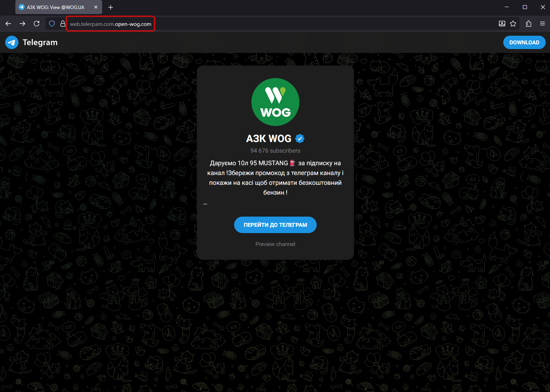Click the blue verified badge
The height and width of the screenshot is (392, 550).
[300, 139]
